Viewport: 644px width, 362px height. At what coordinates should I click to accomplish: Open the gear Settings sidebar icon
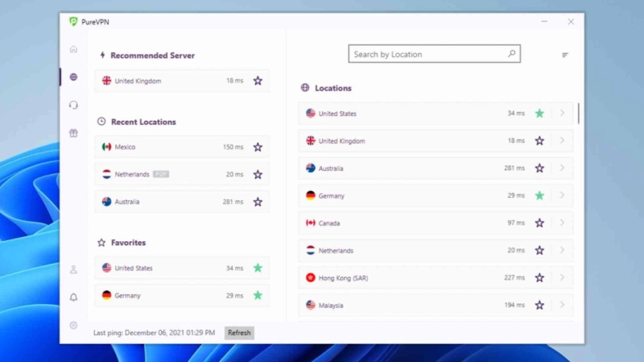[x=74, y=326]
